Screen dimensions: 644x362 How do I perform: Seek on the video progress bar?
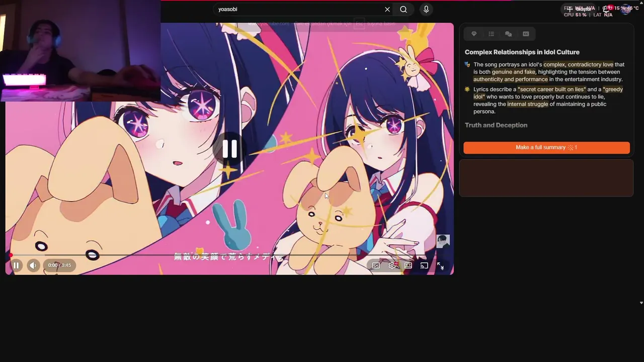point(229,255)
